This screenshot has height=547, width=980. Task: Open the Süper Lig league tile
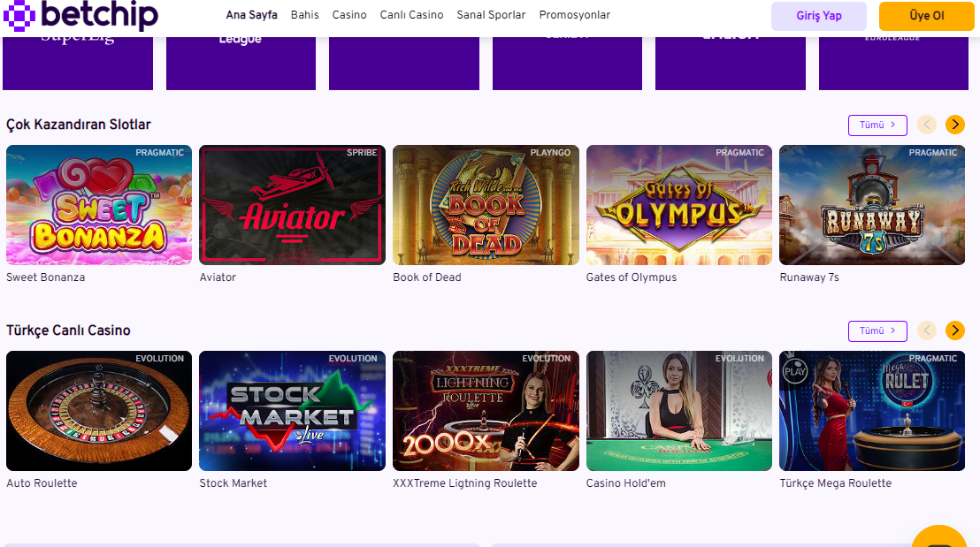tap(78, 63)
